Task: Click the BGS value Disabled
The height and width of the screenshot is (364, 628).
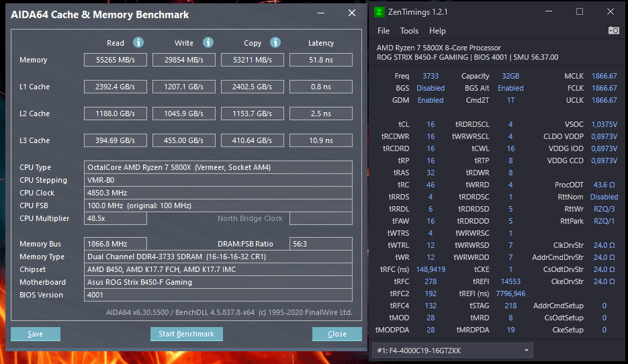Action: coord(431,88)
